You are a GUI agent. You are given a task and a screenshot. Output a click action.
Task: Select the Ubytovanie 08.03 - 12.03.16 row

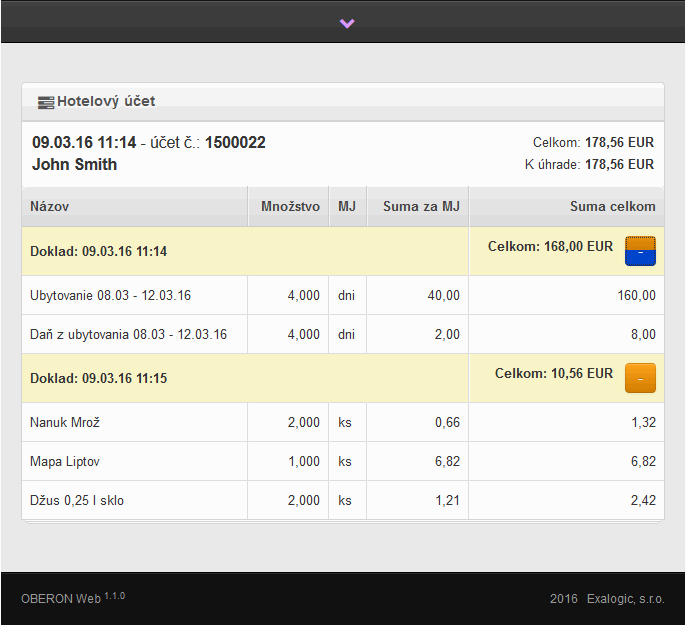[110, 295]
